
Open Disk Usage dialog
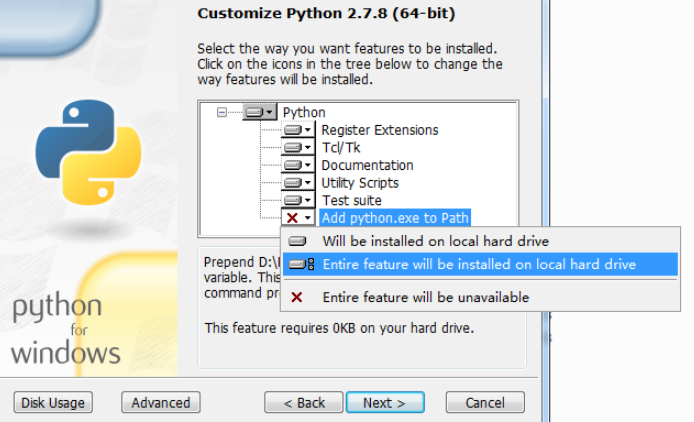click(x=53, y=403)
